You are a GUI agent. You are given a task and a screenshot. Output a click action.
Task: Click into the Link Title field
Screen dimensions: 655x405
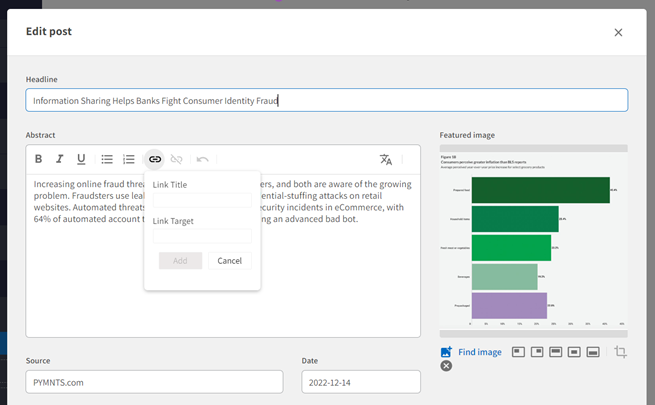click(202, 200)
